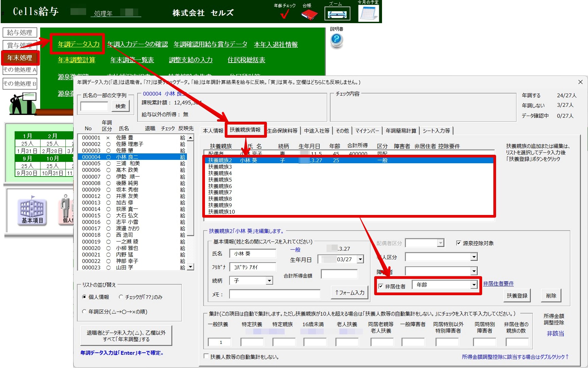This screenshot has width=588, height=368.
Task: Open the 生年月日 date dropdown
Action: pos(360,260)
